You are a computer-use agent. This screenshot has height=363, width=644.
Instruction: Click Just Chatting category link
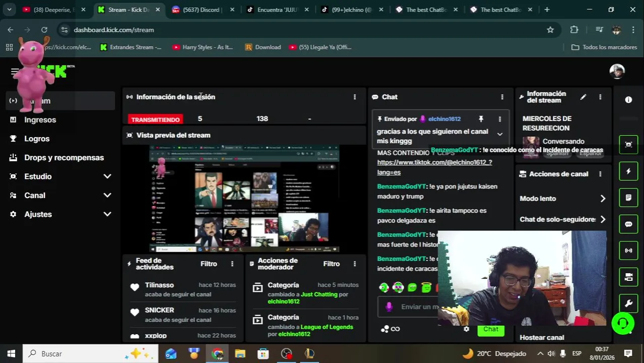click(319, 294)
